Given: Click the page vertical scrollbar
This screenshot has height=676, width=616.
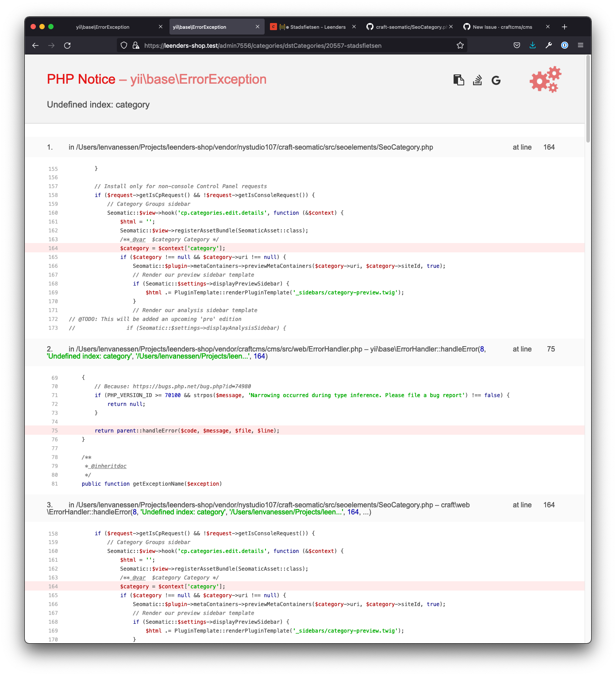Looking at the screenshot, I should tap(588, 98).
